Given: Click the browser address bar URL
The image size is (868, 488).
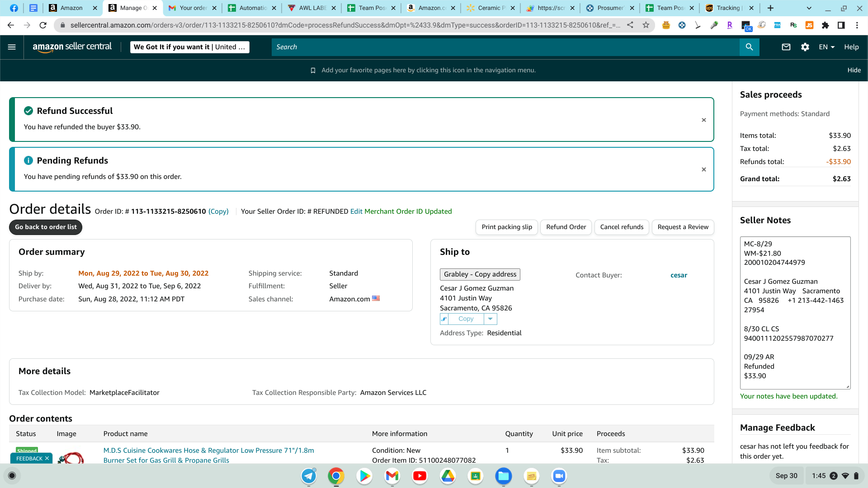Looking at the screenshot, I should point(345,25).
